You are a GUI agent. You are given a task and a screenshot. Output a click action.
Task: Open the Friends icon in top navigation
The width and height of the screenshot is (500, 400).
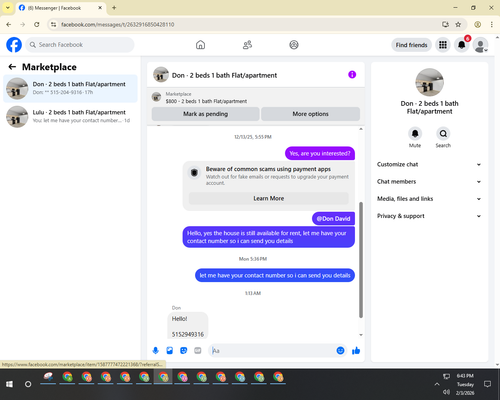[247, 45]
